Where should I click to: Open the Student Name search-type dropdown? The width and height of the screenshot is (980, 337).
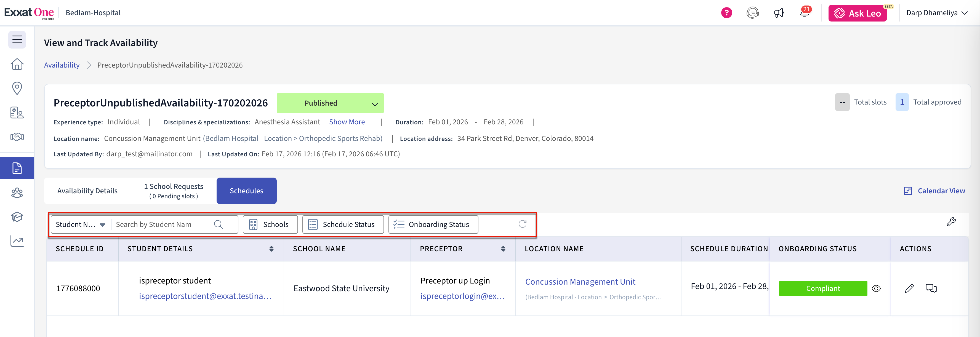pos(80,224)
